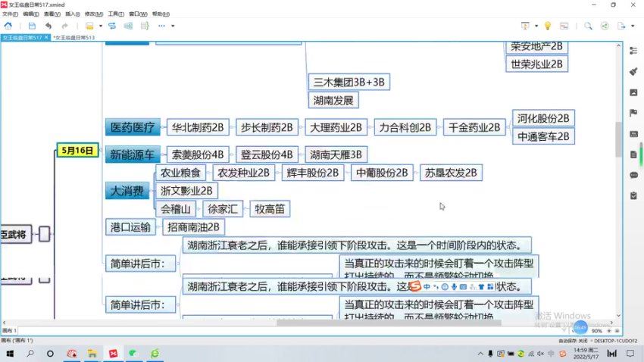644x362 pixels.
Task: Select the 医药医疗 category topic
Action: (x=133, y=127)
